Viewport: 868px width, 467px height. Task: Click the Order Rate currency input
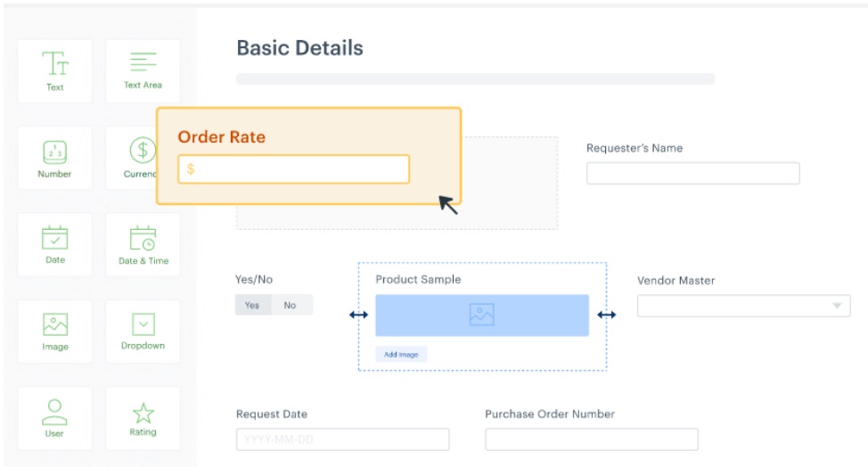point(293,169)
